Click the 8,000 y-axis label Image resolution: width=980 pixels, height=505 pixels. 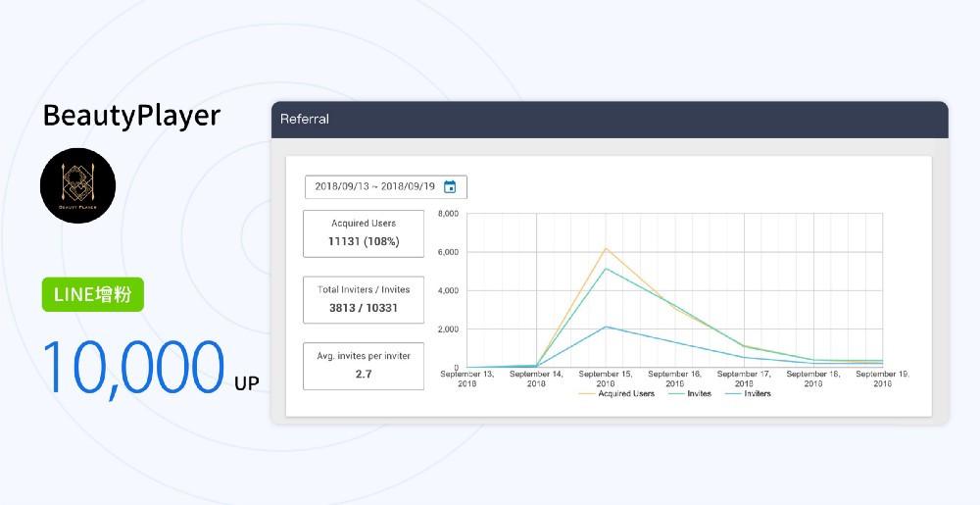coord(448,214)
